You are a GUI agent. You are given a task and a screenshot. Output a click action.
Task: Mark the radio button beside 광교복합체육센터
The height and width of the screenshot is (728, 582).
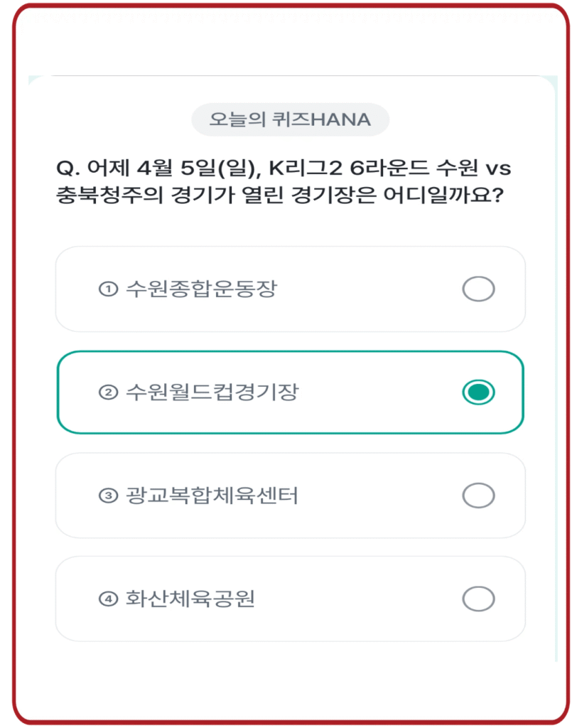tap(480, 494)
